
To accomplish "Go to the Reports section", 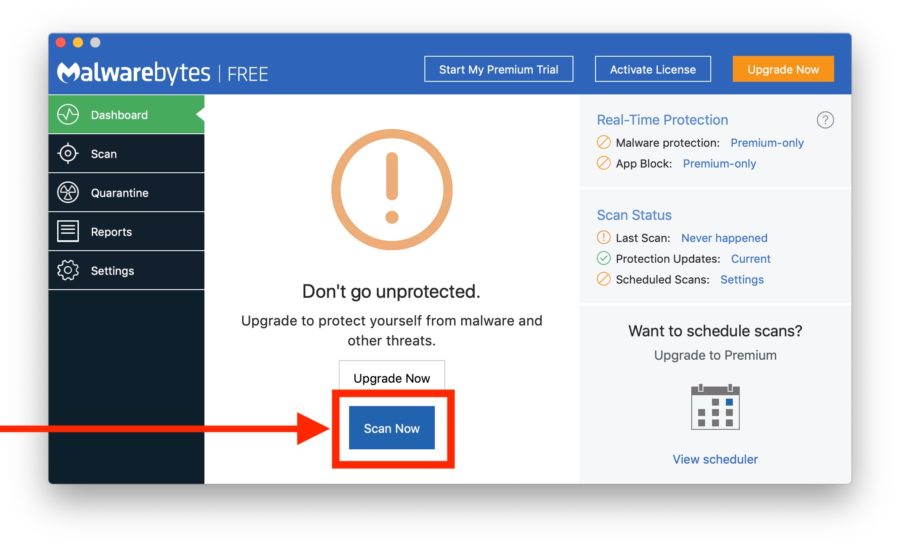I will pos(126,231).
